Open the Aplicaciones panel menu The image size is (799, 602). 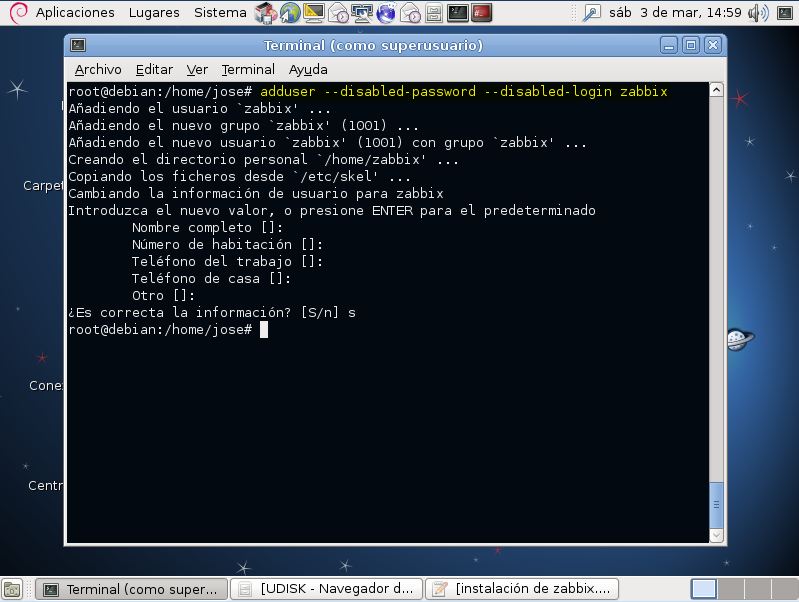click(75, 13)
